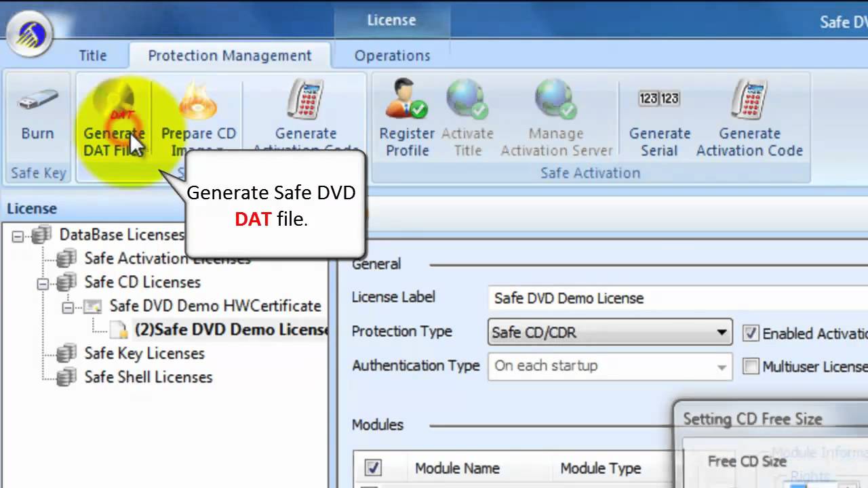
Task: Click the Setting CD Free Size dialog title
Action: coord(752,419)
